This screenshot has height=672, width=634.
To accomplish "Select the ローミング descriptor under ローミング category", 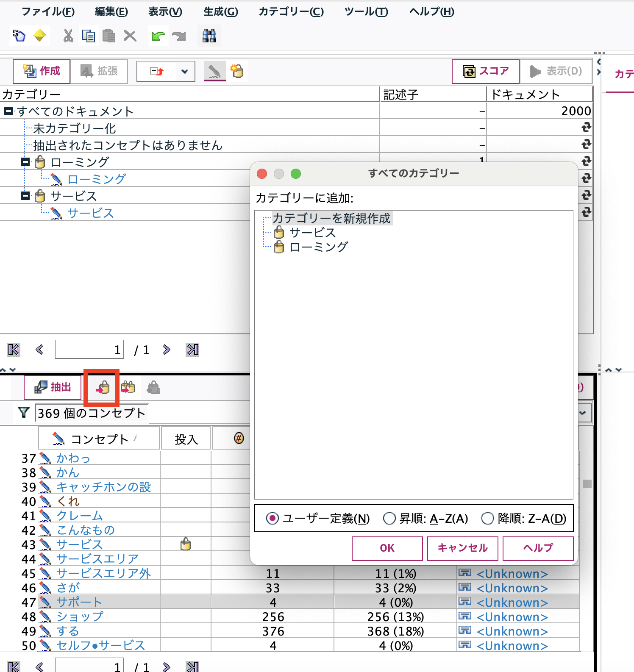I will coord(97,179).
